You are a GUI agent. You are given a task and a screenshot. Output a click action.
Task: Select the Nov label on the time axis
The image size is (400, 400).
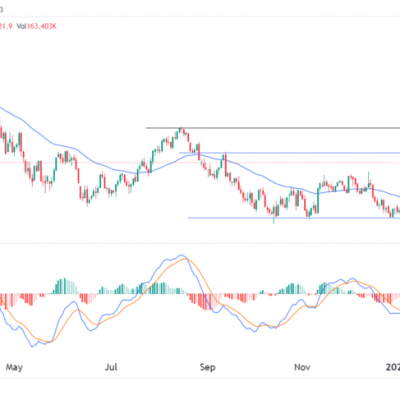click(x=302, y=367)
